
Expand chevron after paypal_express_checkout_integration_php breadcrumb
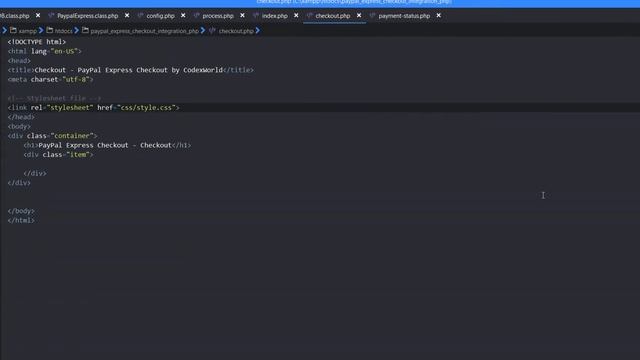pyautogui.click(x=203, y=31)
